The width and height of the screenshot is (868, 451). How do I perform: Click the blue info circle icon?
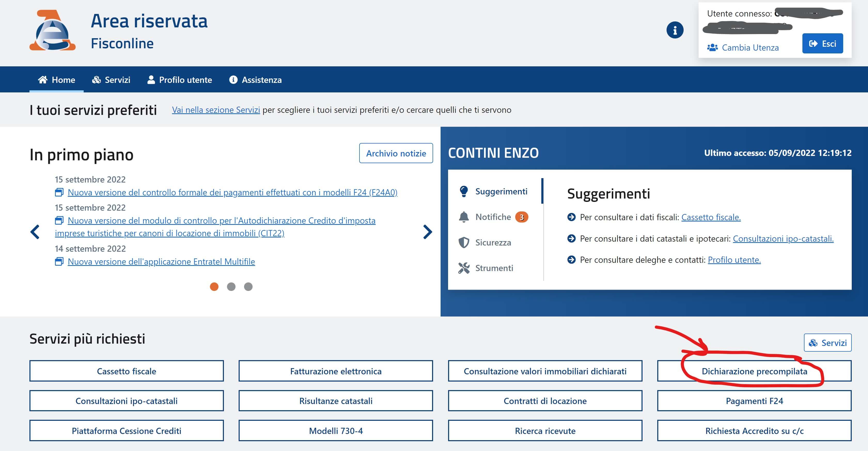coord(675,30)
